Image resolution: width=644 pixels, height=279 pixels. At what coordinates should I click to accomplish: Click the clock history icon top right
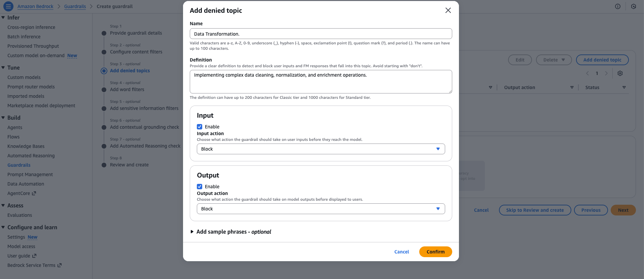pos(633,6)
